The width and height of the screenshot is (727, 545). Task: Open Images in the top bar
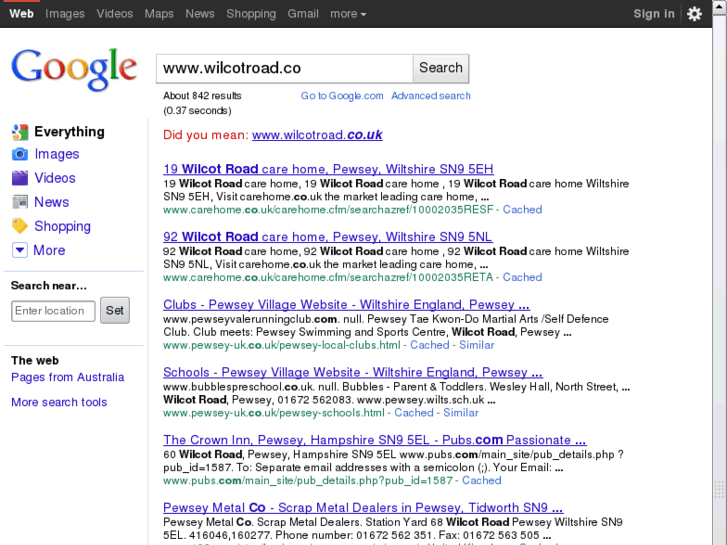point(65,14)
